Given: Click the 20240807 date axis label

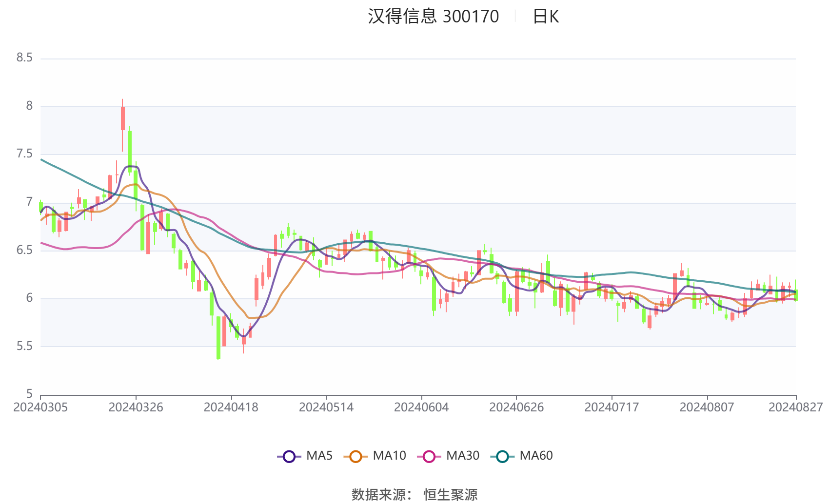Looking at the screenshot, I should coord(707,407).
